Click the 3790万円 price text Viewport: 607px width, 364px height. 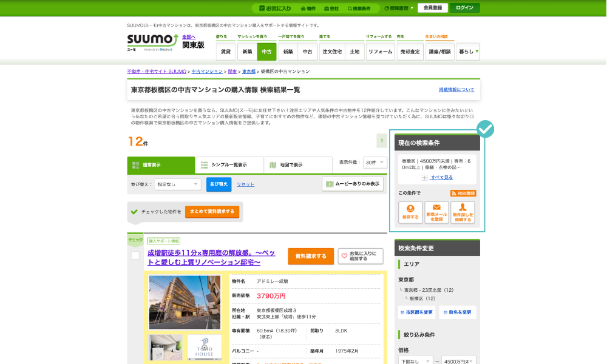tap(271, 296)
